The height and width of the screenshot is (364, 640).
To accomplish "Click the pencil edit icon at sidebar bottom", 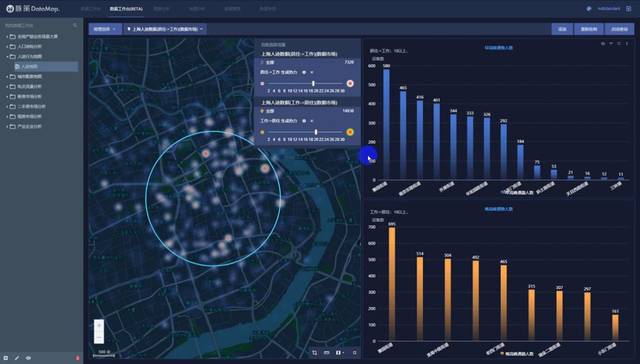I will click(17, 358).
